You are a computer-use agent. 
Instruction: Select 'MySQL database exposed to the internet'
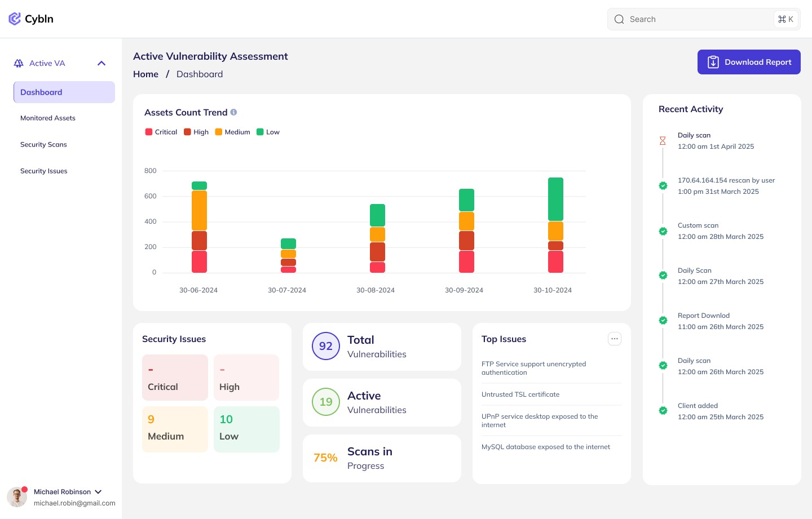tap(546, 447)
